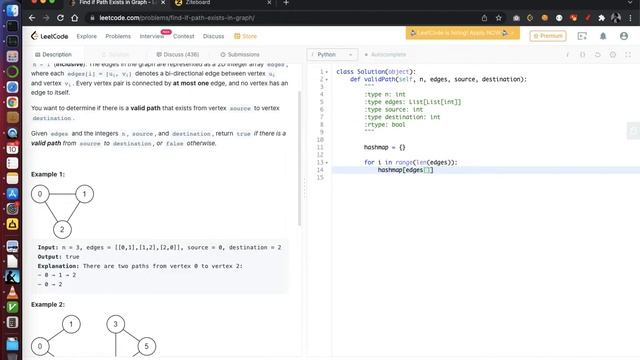Click the browser forward arrow
The height and width of the screenshot is (360, 640).
pyautogui.click(x=46, y=18)
